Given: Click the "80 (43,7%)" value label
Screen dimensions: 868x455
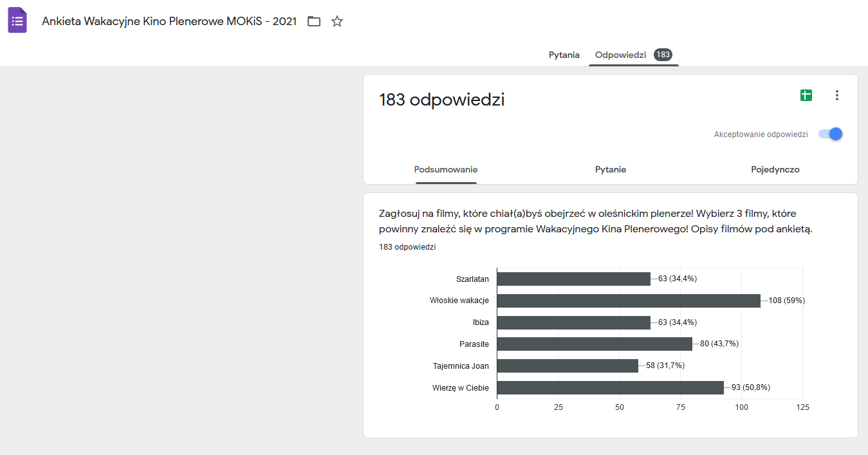Looking at the screenshot, I should point(719,344).
